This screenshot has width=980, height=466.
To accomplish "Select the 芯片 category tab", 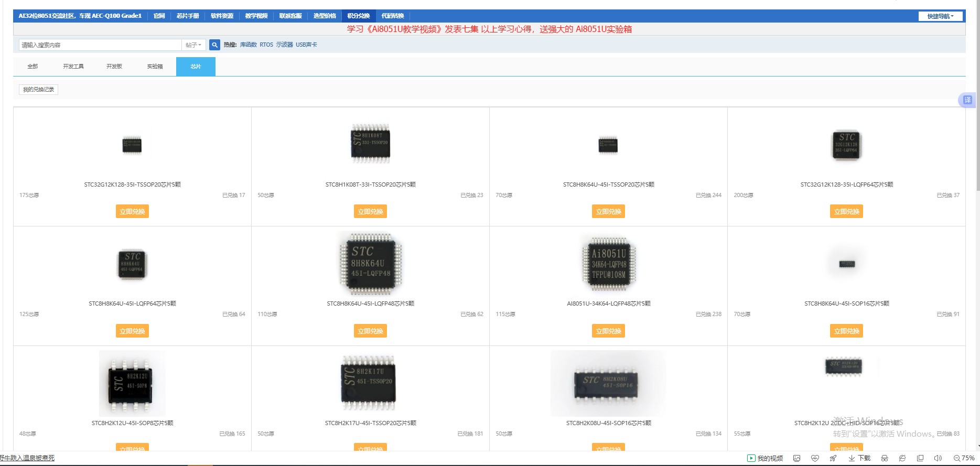I will (x=196, y=67).
